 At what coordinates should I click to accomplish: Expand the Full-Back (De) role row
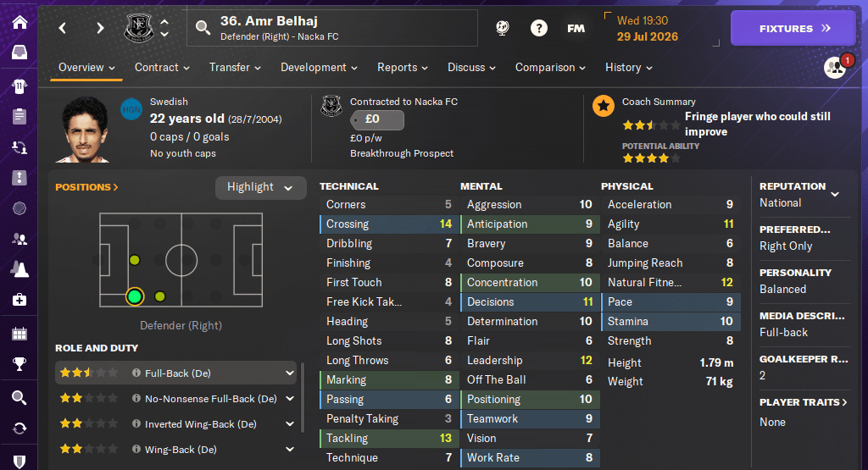[290, 373]
